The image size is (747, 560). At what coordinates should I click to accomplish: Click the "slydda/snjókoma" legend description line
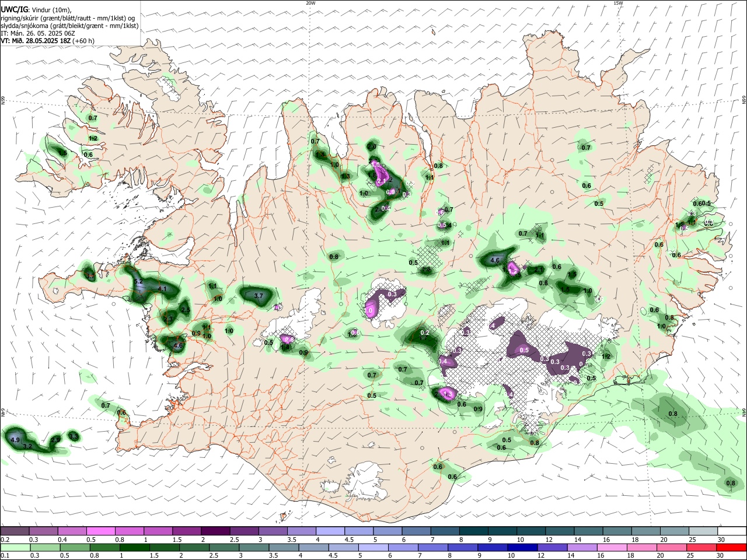tap(69, 26)
